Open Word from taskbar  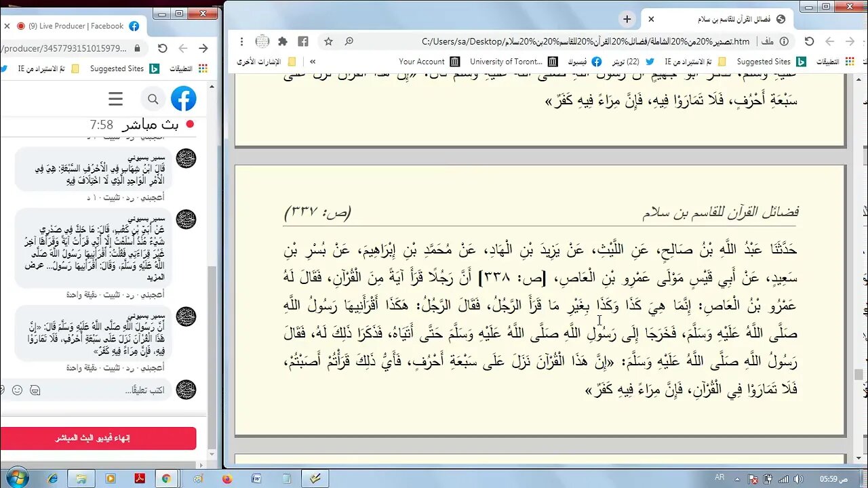click(256, 479)
